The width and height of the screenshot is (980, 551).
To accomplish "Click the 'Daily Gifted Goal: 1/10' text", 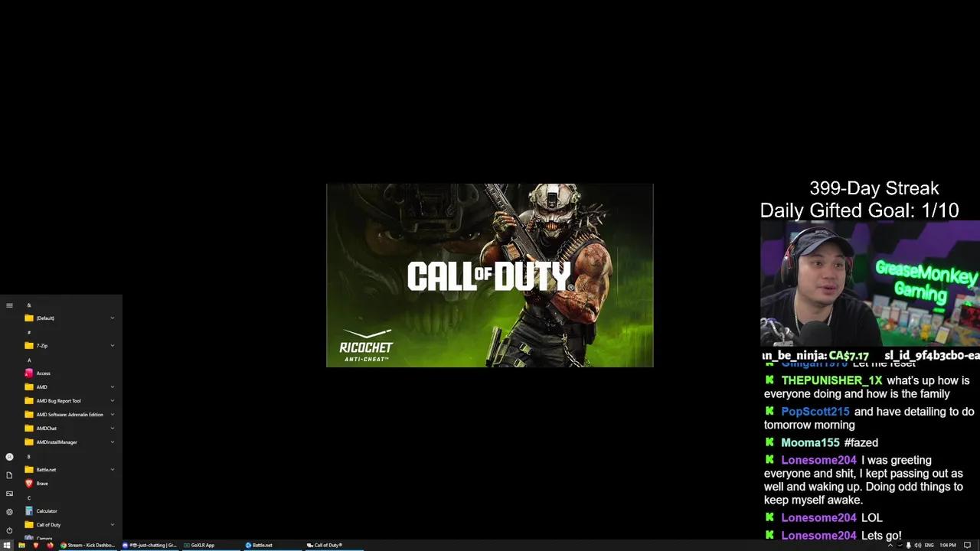I will [x=859, y=210].
